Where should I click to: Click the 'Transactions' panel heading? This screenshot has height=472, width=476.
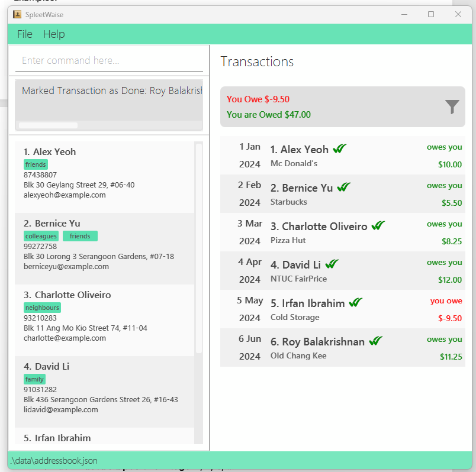pyautogui.click(x=257, y=62)
